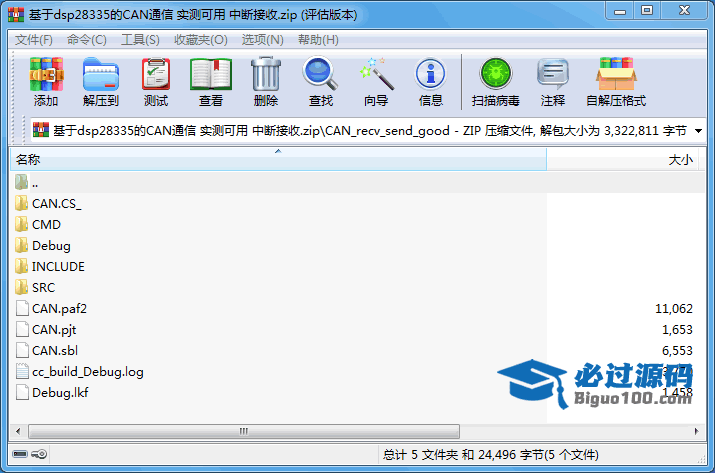Select the CAN.pjt file
This screenshot has height=473, width=715.
(x=54, y=330)
